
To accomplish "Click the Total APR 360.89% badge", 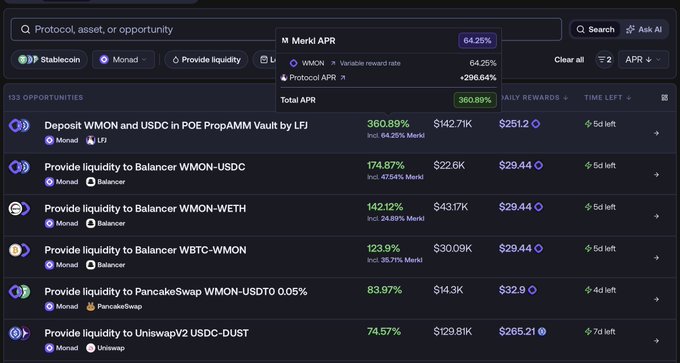I will point(475,100).
